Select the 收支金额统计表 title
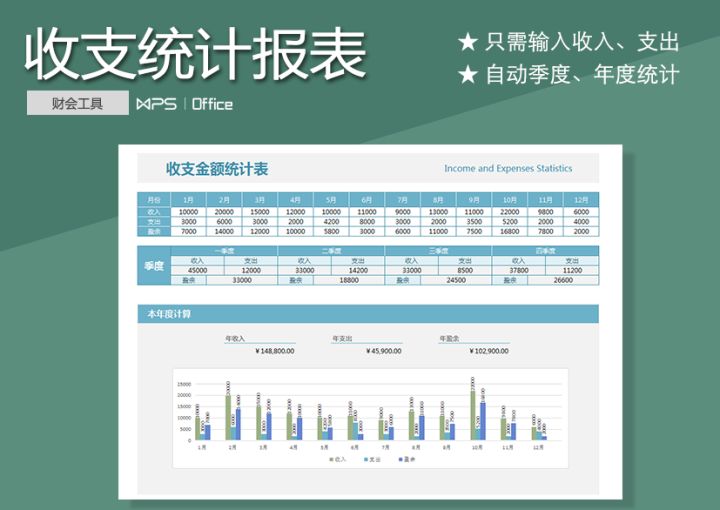 (217, 169)
